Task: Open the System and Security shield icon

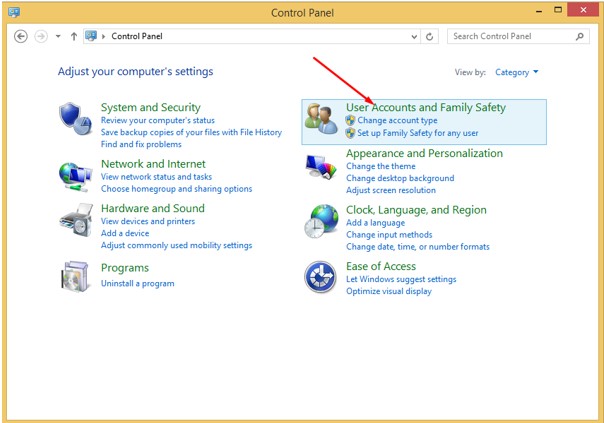Action: pyautogui.click(x=76, y=119)
